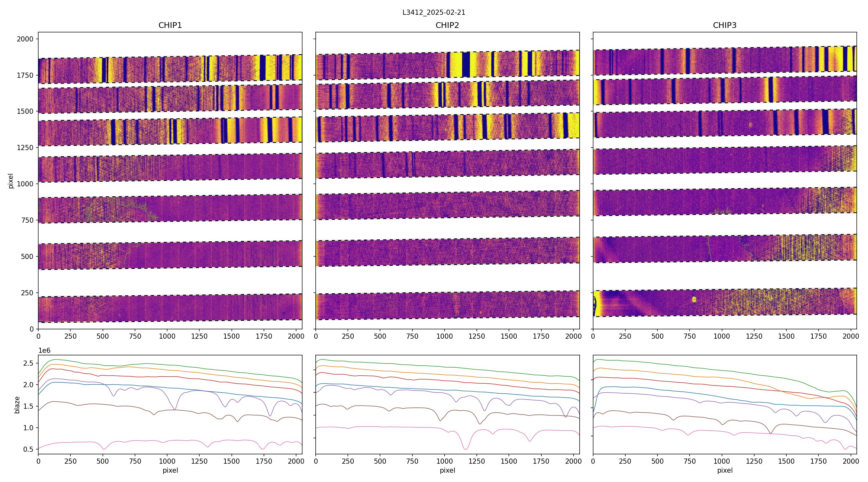
Task: Click the brown curve dip near pixel 1375 in CHIP3 blaze
Action: click(x=771, y=433)
